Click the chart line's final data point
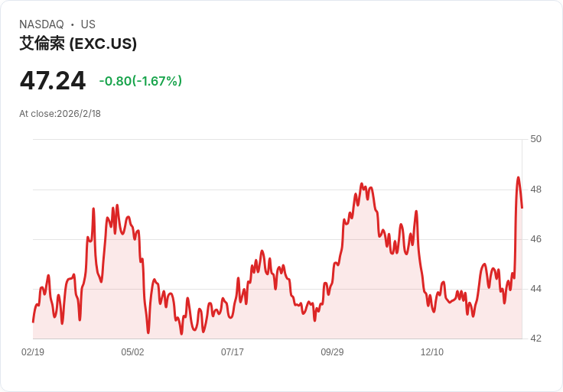The height and width of the screenshot is (392, 563). pos(522,208)
